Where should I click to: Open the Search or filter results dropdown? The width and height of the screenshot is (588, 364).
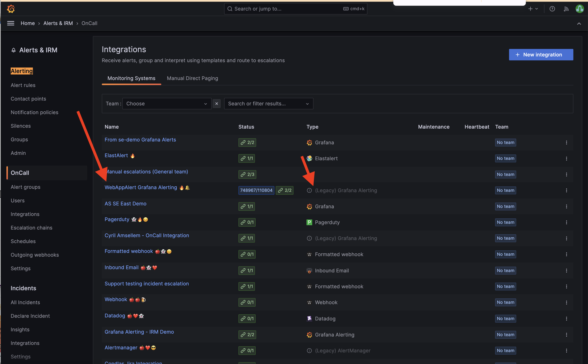[268, 104]
